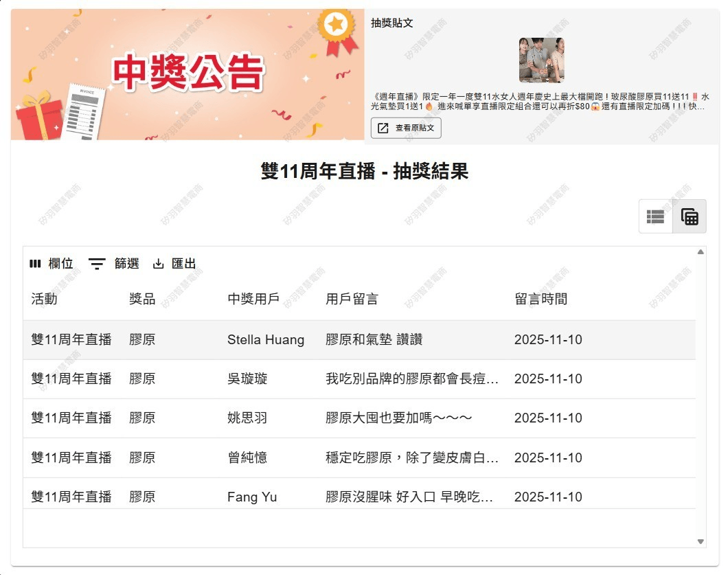This screenshot has width=728, height=575.
Task: Select the Fang Yu winner row
Action: (x=252, y=497)
